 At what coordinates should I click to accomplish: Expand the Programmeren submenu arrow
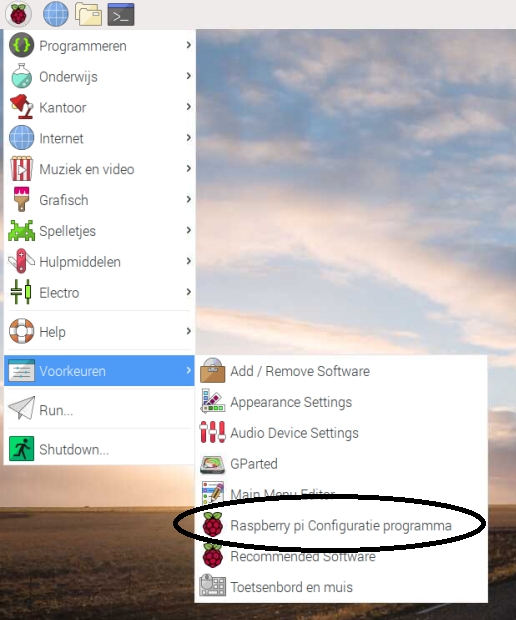point(189,45)
